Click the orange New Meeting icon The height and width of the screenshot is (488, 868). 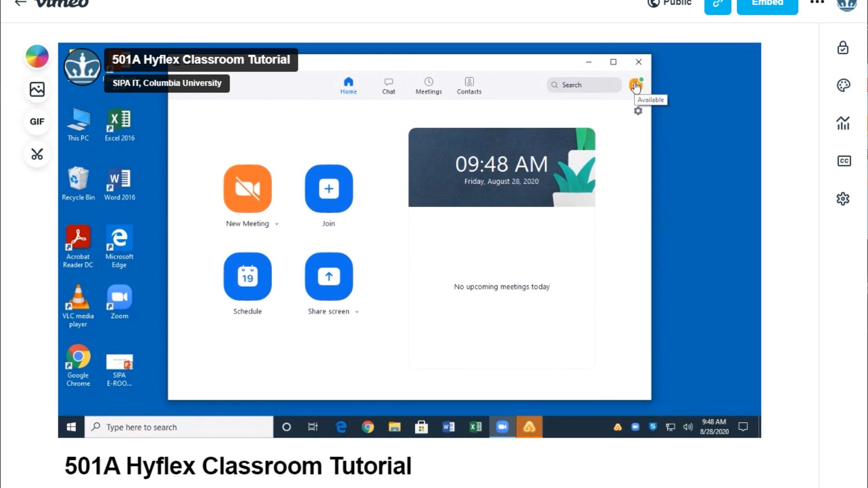247,188
